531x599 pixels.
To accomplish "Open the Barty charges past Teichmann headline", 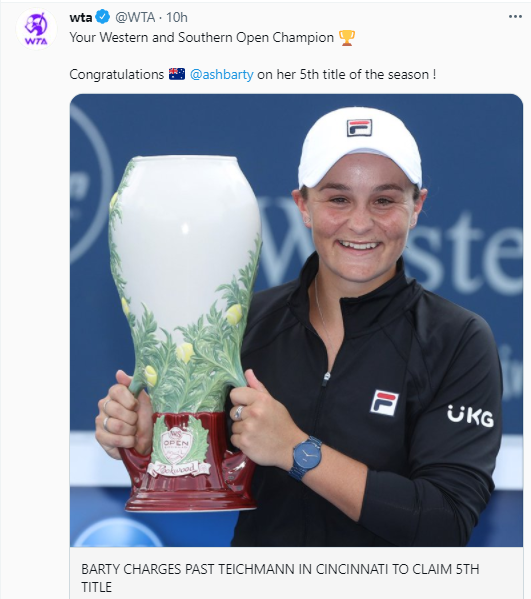I will [x=280, y=578].
